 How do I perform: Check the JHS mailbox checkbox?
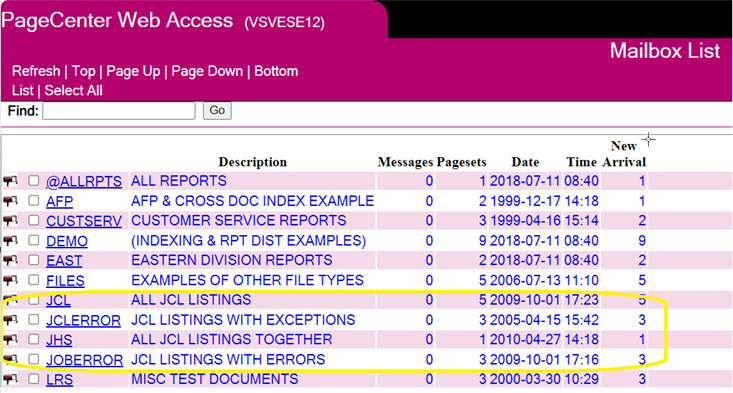34,339
